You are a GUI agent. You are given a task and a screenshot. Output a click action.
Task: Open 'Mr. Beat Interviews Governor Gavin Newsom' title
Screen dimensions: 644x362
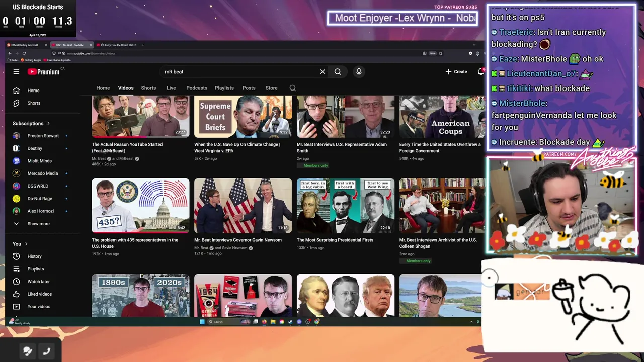click(x=238, y=240)
